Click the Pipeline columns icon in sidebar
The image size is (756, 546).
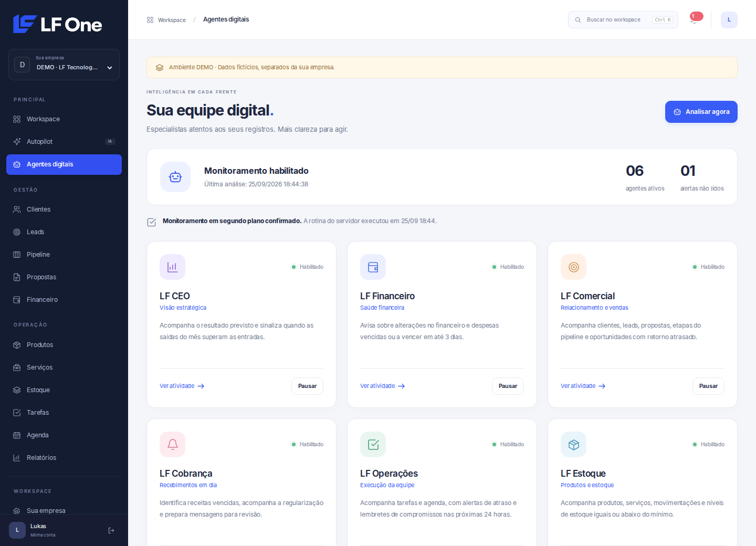click(x=17, y=255)
